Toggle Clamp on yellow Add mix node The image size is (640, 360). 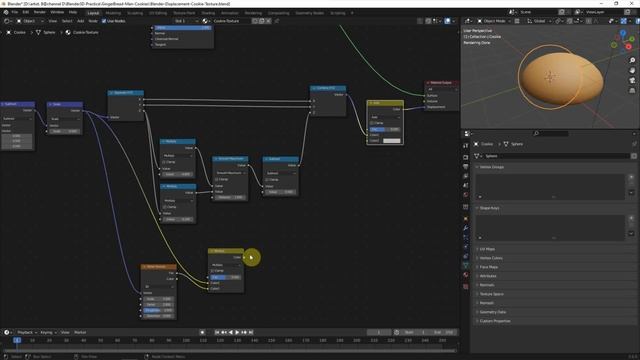[x=372, y=123]
